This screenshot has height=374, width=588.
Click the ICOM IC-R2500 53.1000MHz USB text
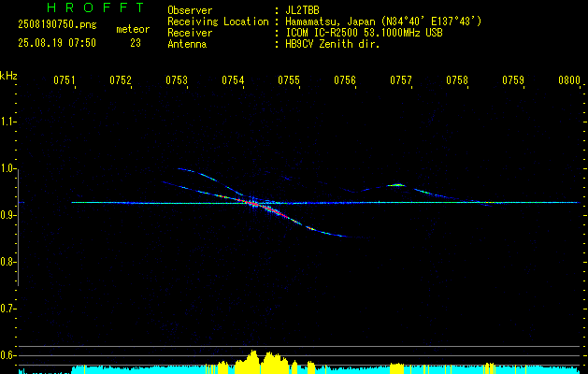364,33
